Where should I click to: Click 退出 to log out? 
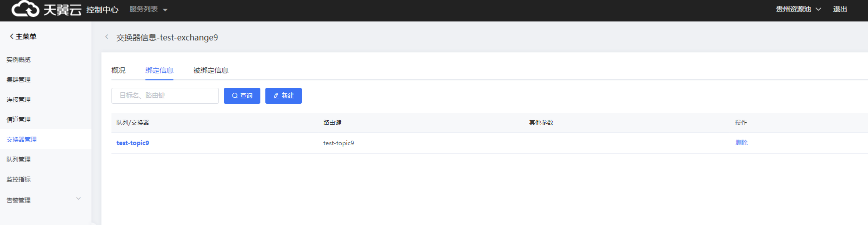[x=840, y=9]
